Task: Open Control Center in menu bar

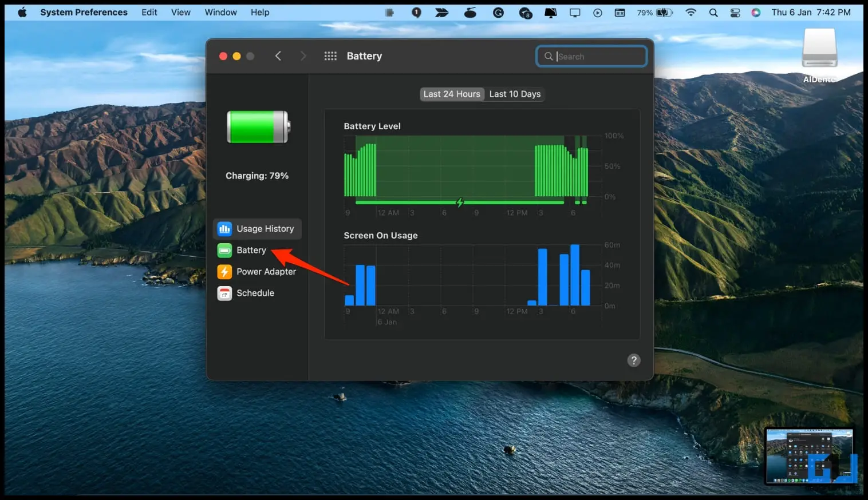Action: [735, 12]
